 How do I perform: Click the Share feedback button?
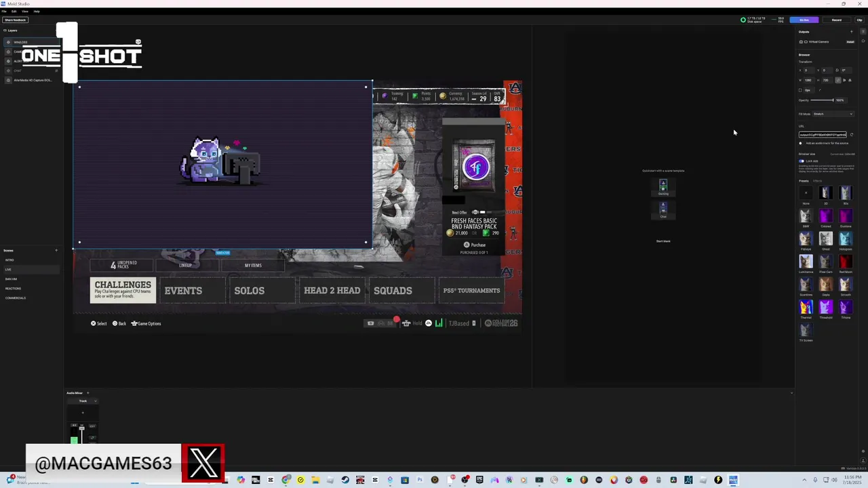pos(15,20)
